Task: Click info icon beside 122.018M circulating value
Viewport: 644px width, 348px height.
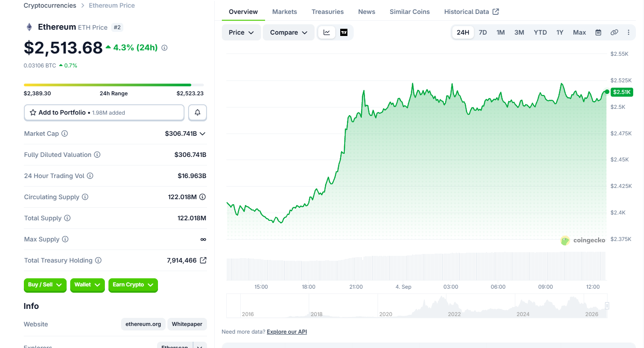Action: click(x=203, y=197)
